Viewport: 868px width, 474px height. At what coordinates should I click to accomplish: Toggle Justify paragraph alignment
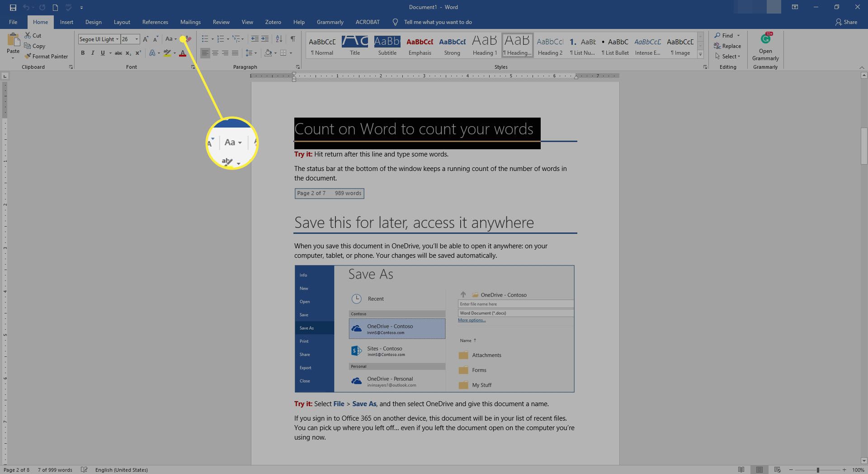[235, 53]
